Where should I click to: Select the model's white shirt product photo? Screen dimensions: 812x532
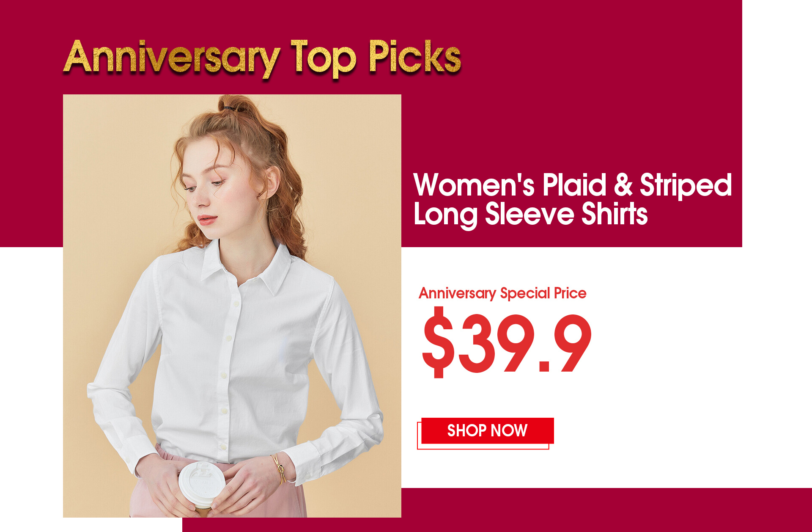(232, 306)
